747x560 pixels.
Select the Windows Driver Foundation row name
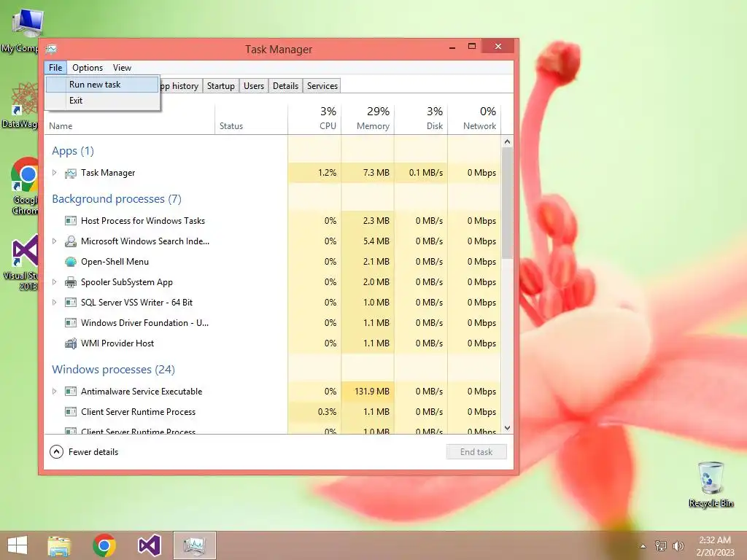click(x=145, y=323)
